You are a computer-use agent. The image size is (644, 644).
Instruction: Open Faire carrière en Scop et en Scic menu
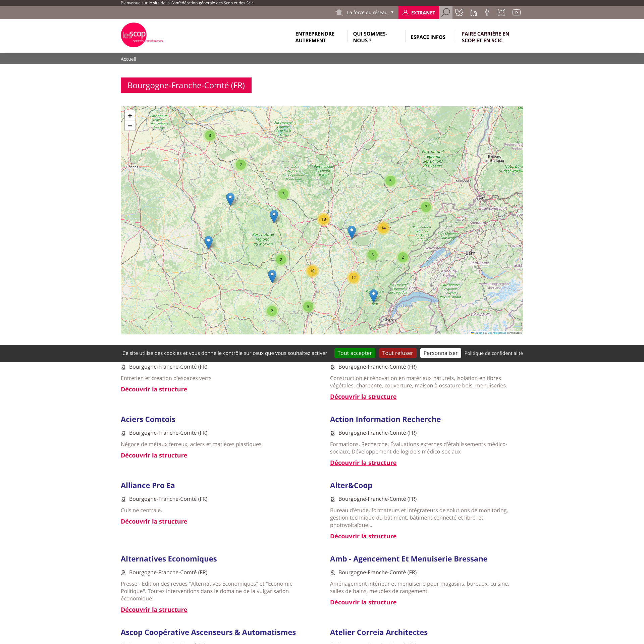[x=485, y=37]
